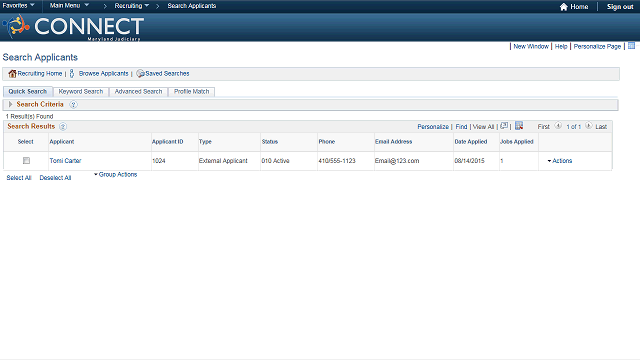Click the Home house icon
Image resolution: width=640 pixels, height=360 pixels.
coord(564,7)
